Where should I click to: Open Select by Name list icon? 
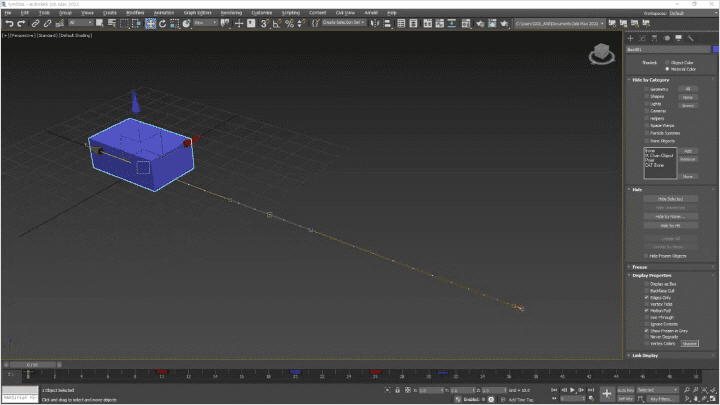112,23
